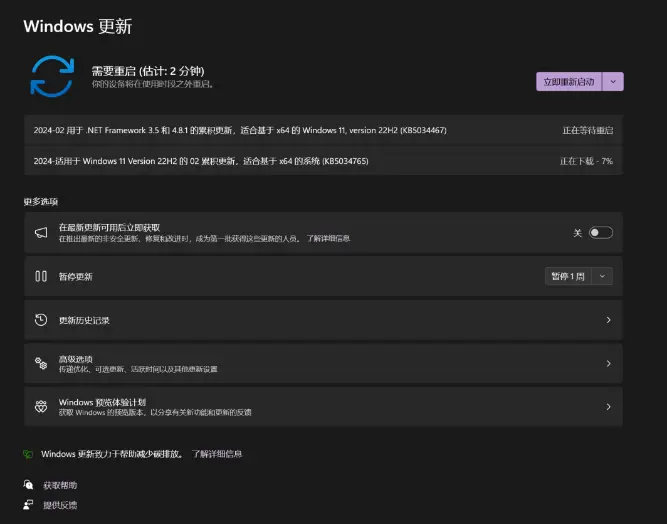Open the 获取帮助 link
Screen dimensions: 667x524
60,485
